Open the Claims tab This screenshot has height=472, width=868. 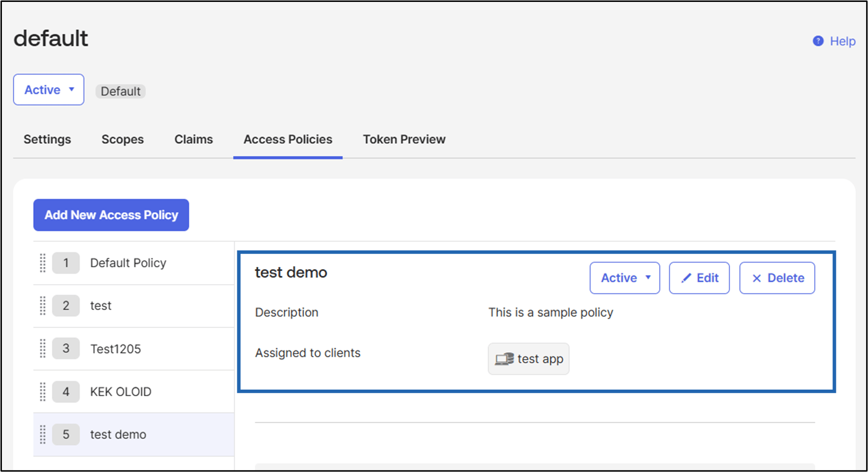click(194, 139)
